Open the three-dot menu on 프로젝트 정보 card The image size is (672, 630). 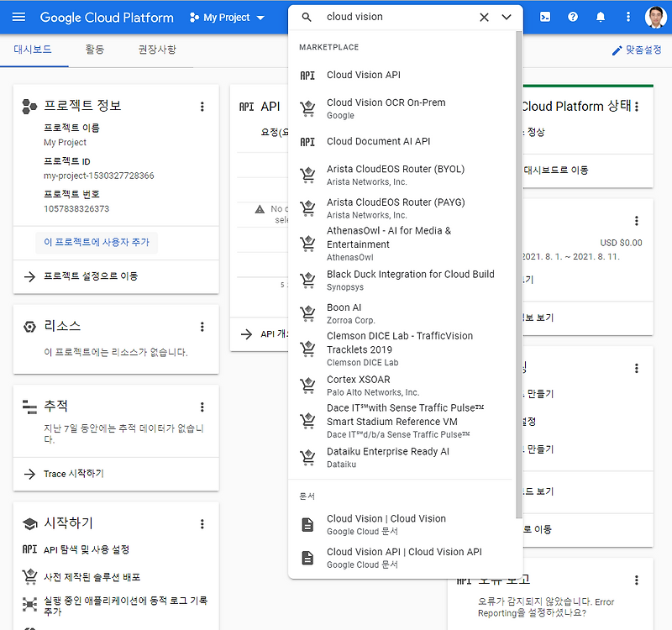[202, 106]
